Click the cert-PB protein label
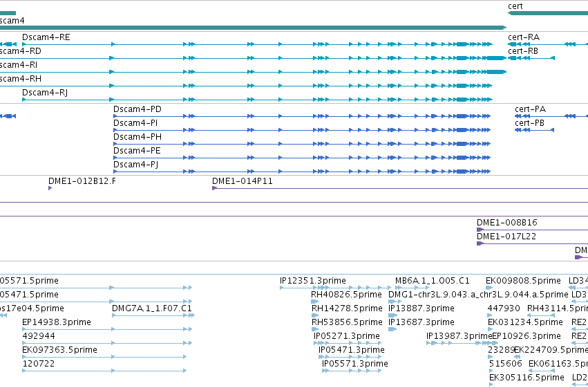Image resolution: width=588 pixels, height=388 pixels. coord(529,123)
